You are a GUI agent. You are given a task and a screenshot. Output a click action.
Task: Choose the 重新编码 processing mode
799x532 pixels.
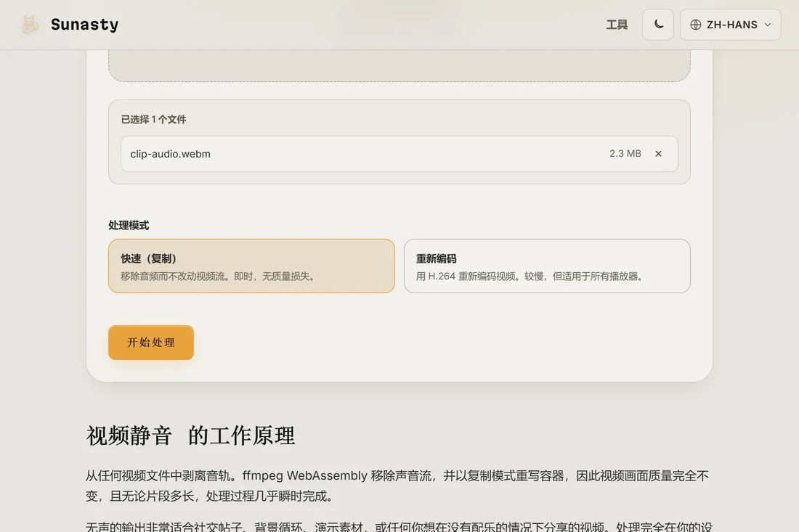point(547,266)
